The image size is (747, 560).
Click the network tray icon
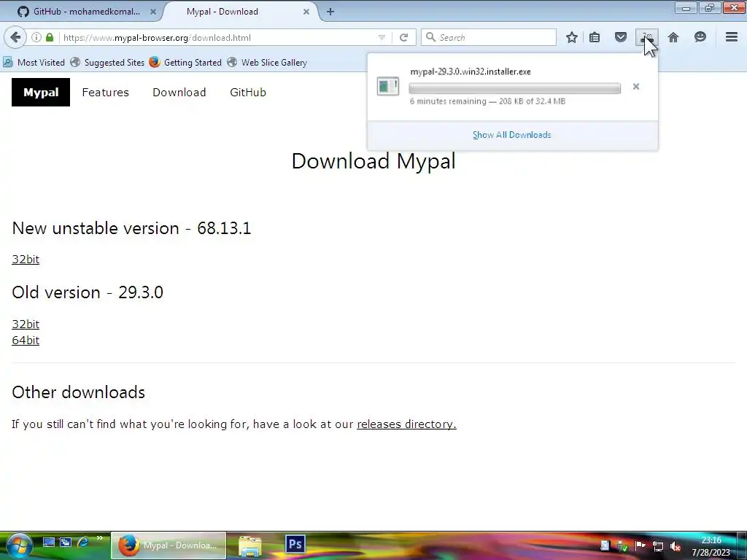658,546
